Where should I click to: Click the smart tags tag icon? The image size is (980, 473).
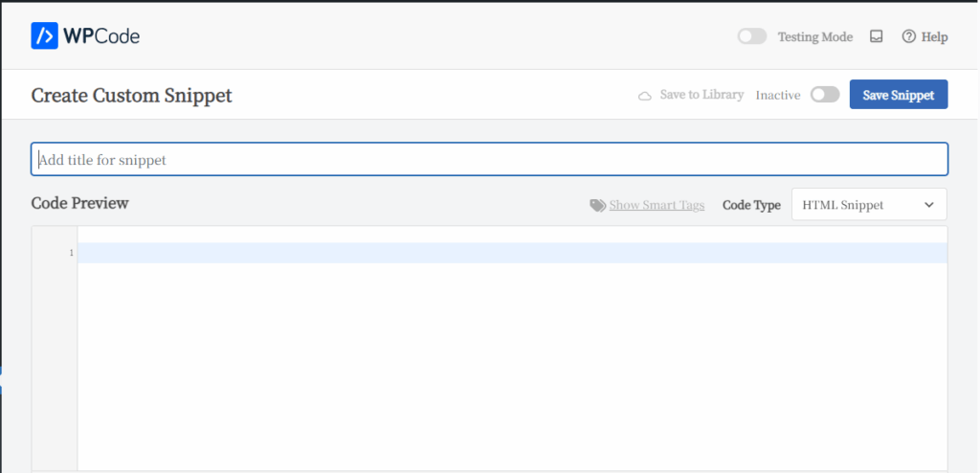point(597,205)
